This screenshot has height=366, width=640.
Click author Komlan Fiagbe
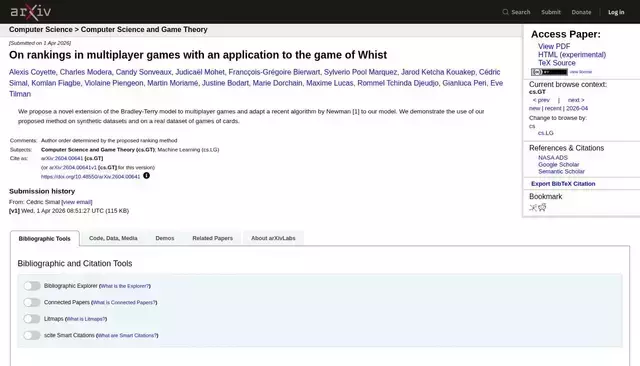point(56,83)
